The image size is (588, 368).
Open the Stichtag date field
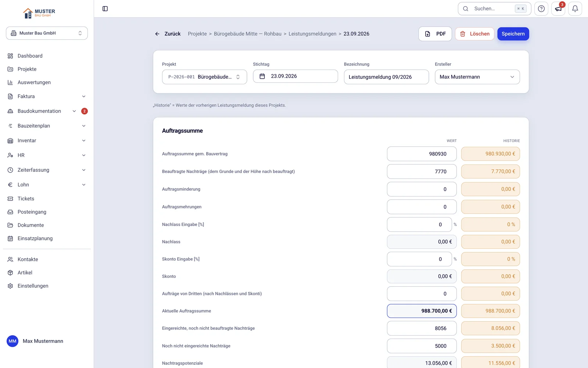pos(295,76)
